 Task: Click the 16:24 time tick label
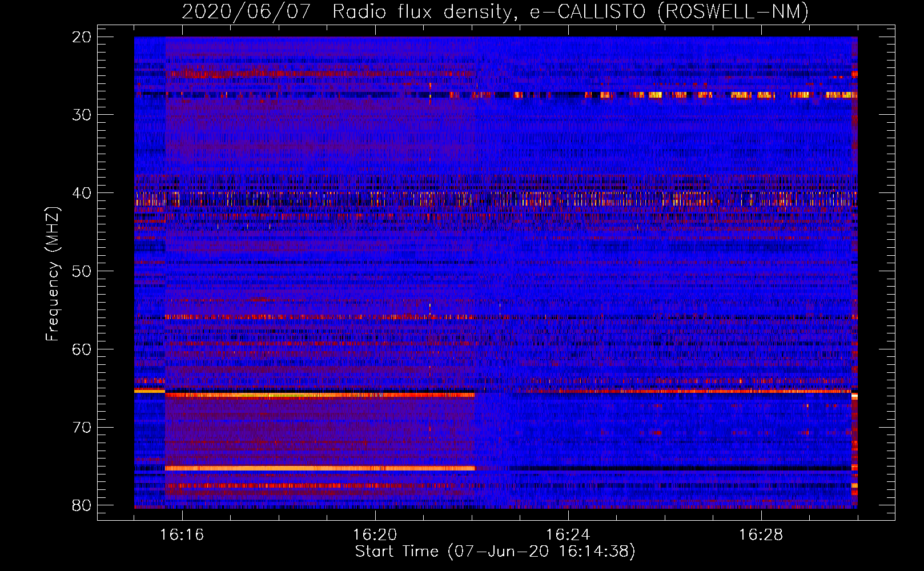(568, 534)
